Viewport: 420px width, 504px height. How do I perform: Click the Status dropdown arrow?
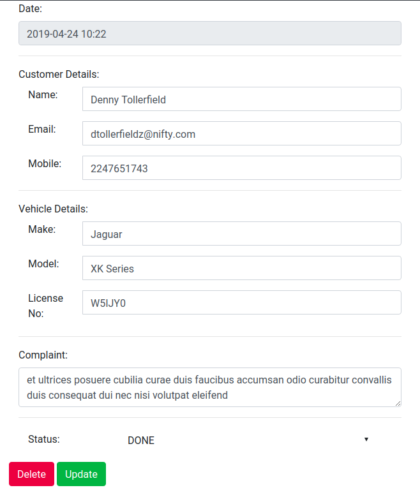(366, 440)
